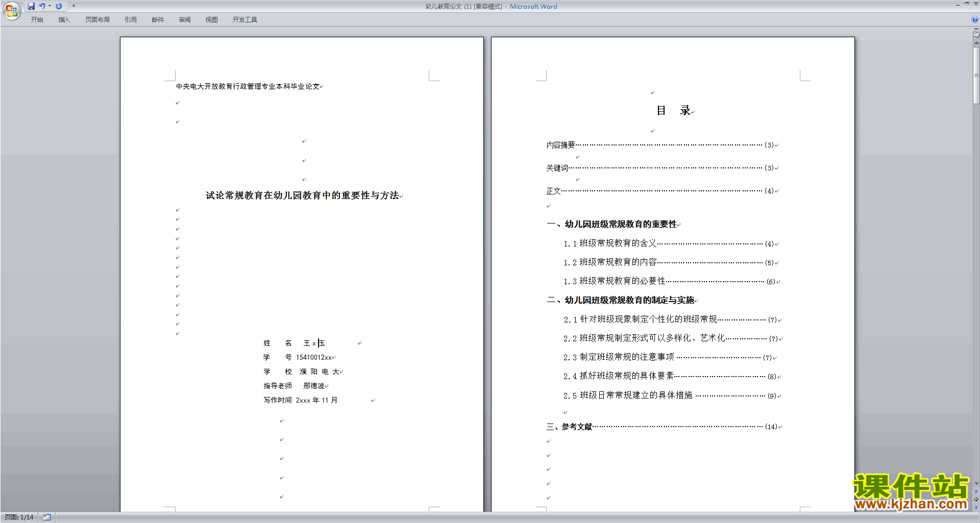The width and height of the screenshot is (980, 523).
Task: Click the header line 中央电大开放教育行政管理专业本科毕业论文
Action: coord(248,87)
